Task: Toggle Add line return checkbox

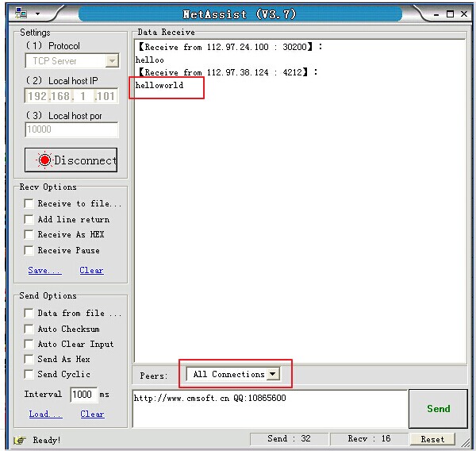Action: (29, 219)
